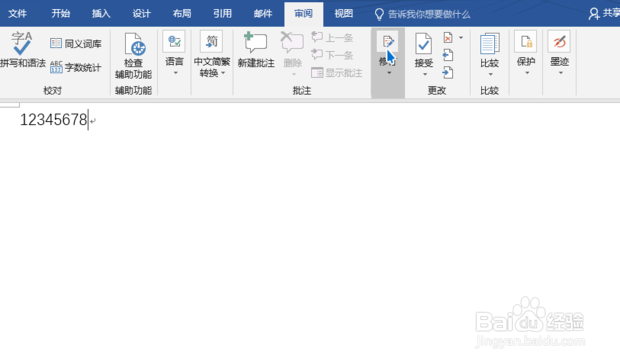Click the Protect (保护) icon
The width and height of the screenshot is (620, 363).
tap(526, 41)
